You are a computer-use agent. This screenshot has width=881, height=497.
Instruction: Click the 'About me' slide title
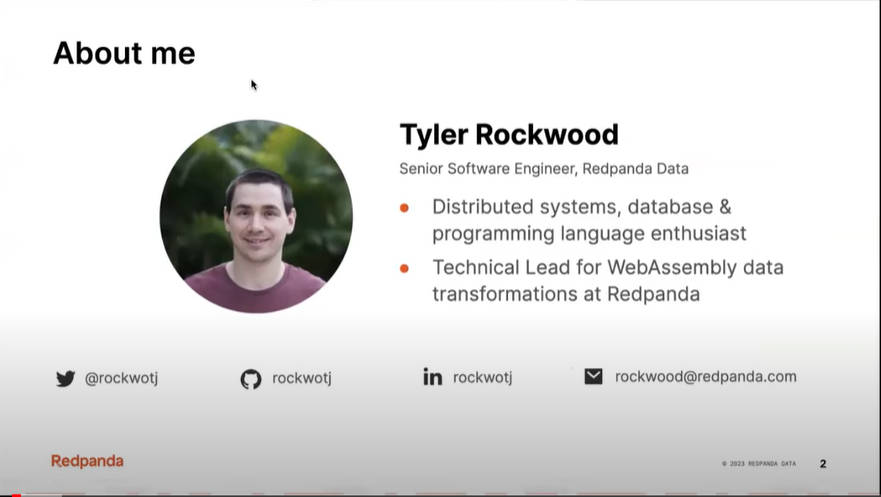click(x=124, y=53)
